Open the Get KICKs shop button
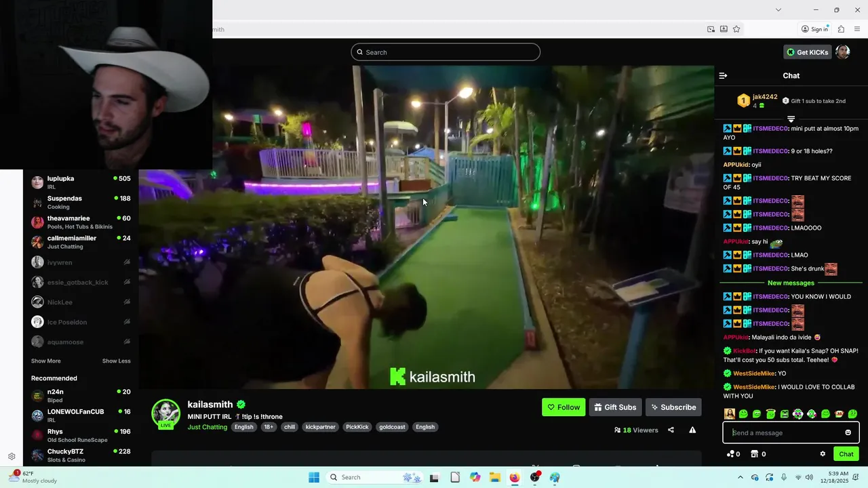Screen dimensions: 868x488 (x=807, y=52)
